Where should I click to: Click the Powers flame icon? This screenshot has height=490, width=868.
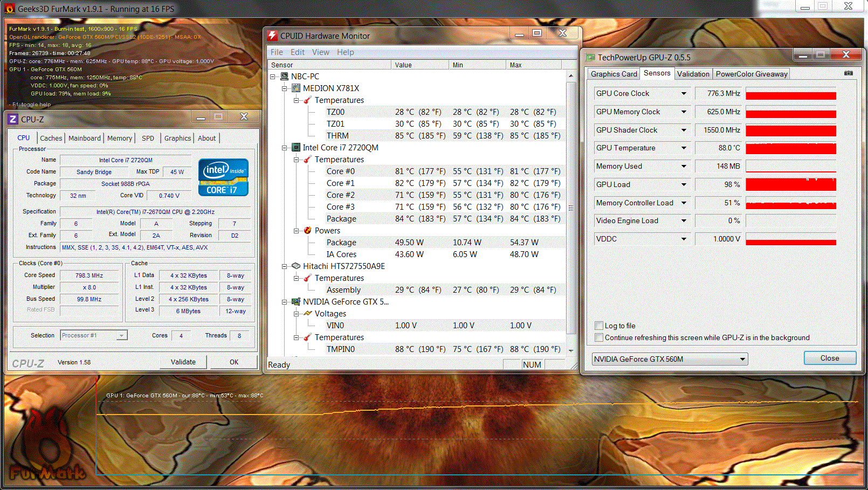click(x=308, y=231)
